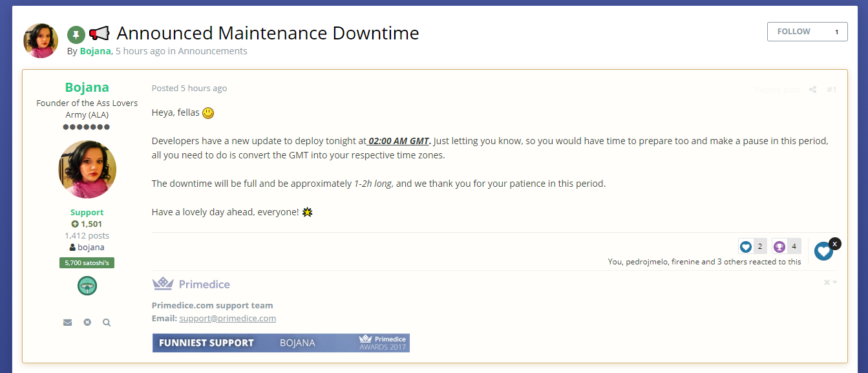View the follower count next to FOLLOW
Image resolution: width=868 pixels, height=373 pixels.
tap(836, 32)
